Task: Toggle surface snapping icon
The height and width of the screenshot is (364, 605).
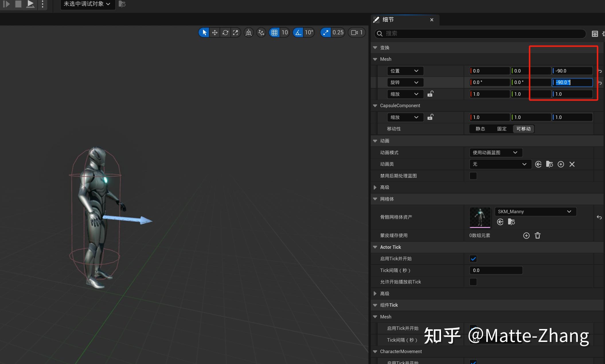Action: (248, 32)
